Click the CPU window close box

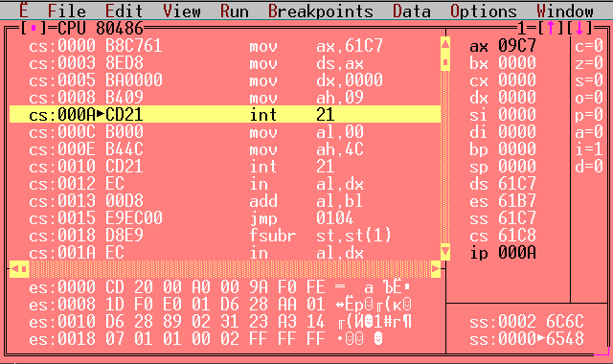point(34,28)
